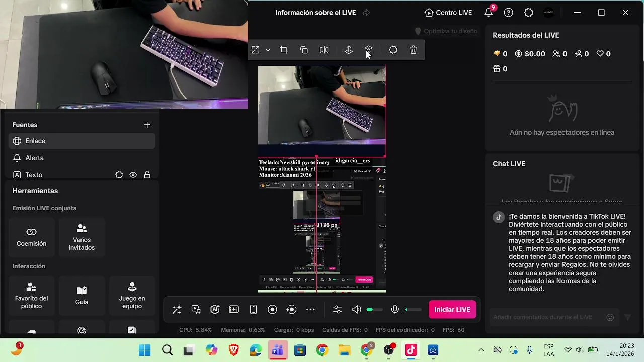Open the AI tool in bottom toolbar
This screenshot has width=644, height=362.
click(215, 309)
